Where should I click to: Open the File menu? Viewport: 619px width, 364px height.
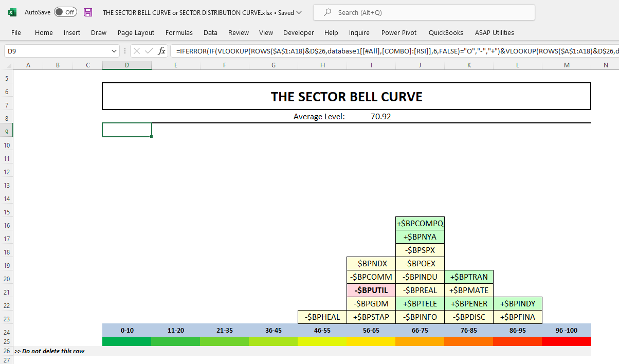16,32
